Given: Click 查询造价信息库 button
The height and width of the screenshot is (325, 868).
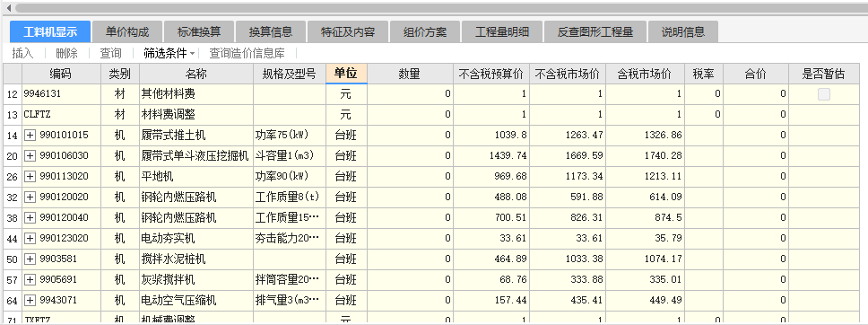Looking at the screenshot, I should (247, 54).
